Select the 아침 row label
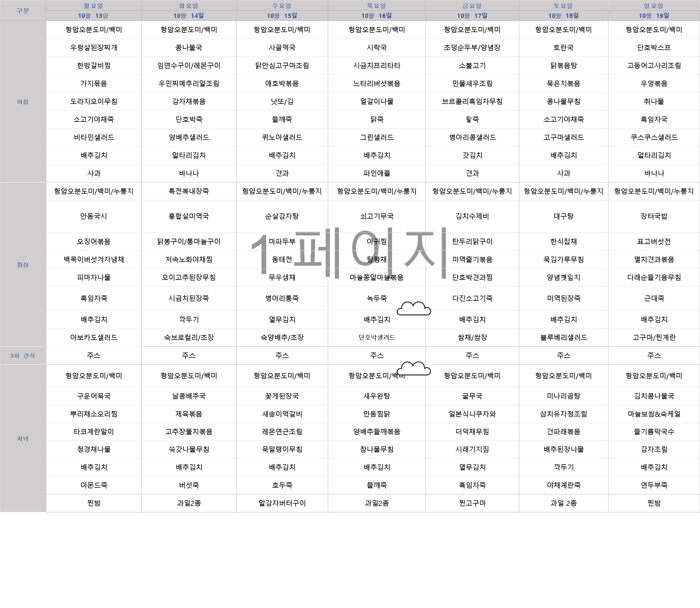The height and width of the screenshot is (608, 700). 23,102
